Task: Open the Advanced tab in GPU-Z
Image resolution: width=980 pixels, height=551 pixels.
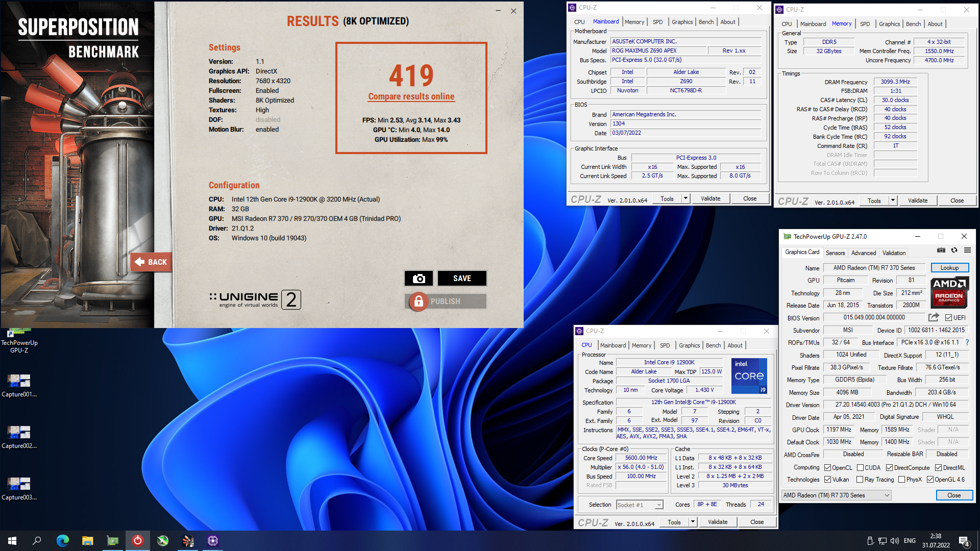Action: tap(863, 253)
